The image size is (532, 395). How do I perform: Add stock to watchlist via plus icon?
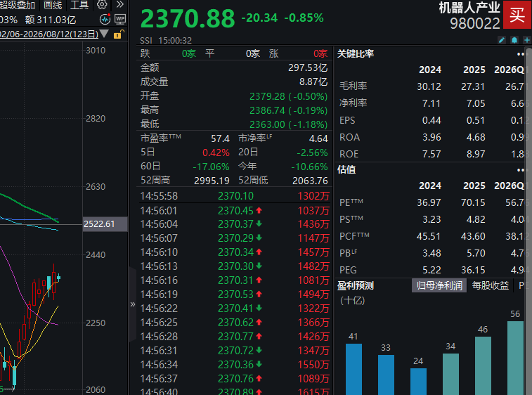(x=527, y=40)
